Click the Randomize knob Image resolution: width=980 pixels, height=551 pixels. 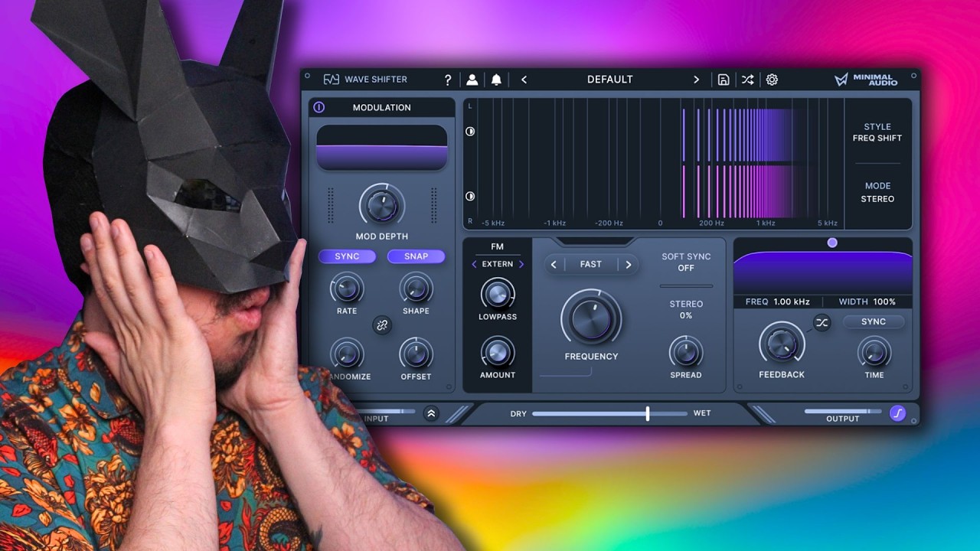coord(347,354)
